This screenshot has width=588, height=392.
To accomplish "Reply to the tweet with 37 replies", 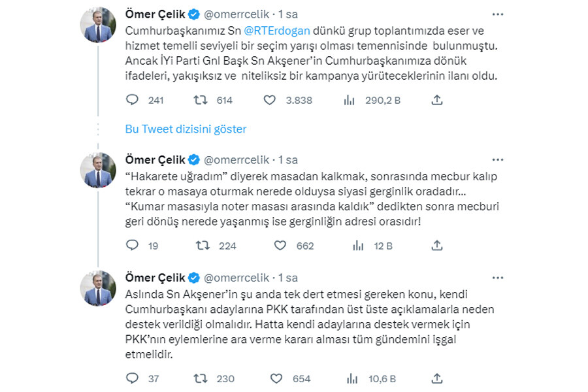I will coord(132,378).
